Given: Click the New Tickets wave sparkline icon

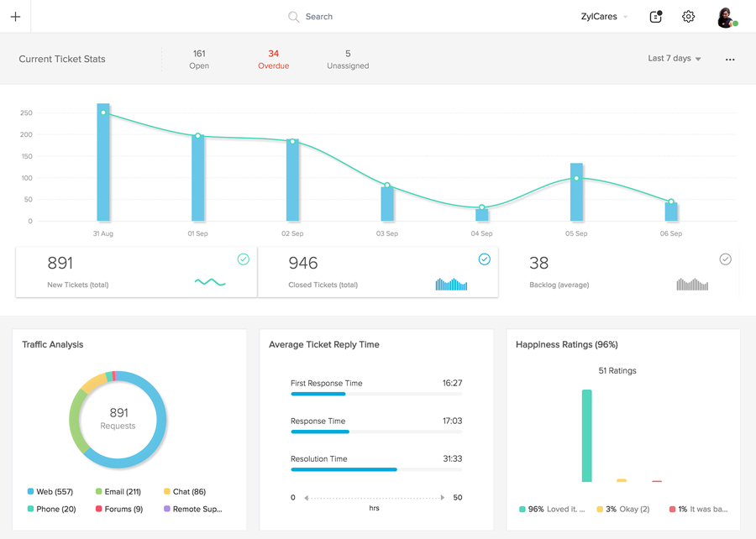Looking at the screenshot, I should (210, 282).
